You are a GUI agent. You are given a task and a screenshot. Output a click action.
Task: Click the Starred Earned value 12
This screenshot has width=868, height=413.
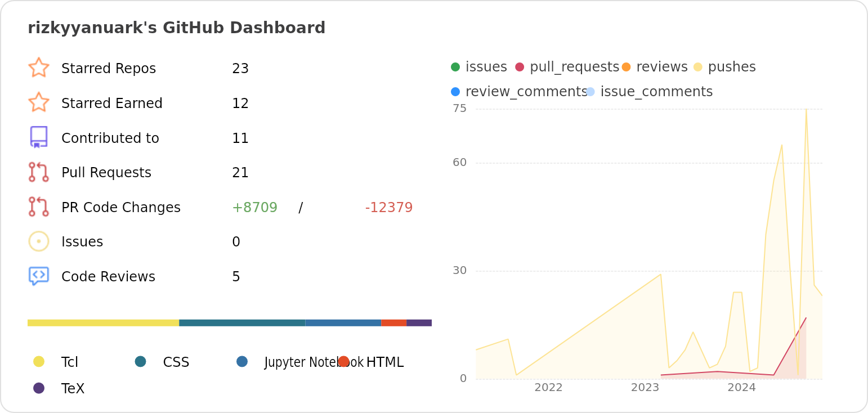[x=240, y=104]
